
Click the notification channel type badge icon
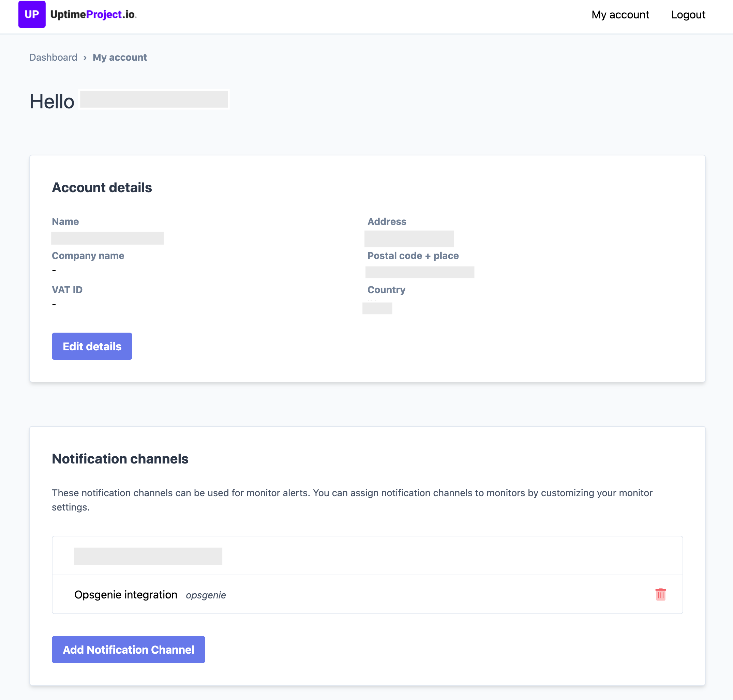(206, 595)
